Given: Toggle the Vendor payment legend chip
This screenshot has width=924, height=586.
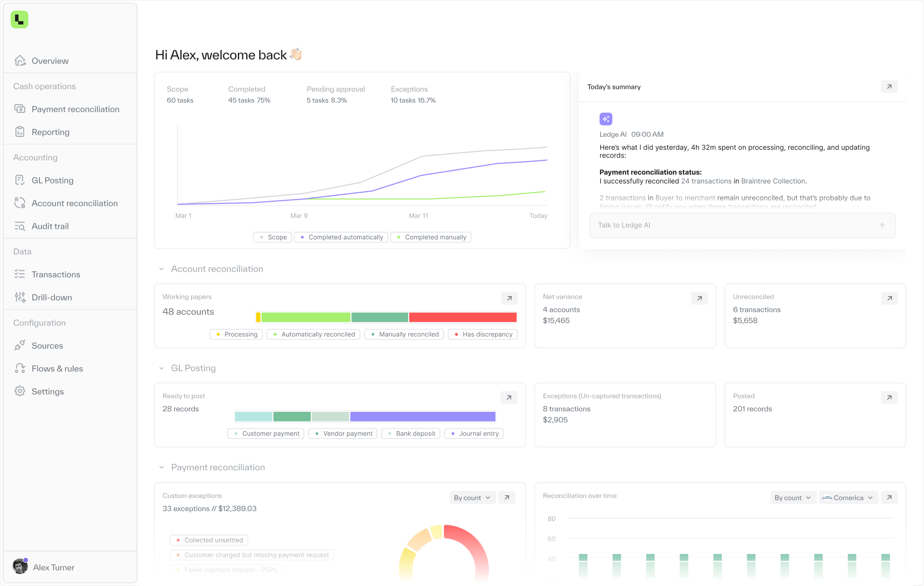Looking at the screenshot, I should [343, 434].
